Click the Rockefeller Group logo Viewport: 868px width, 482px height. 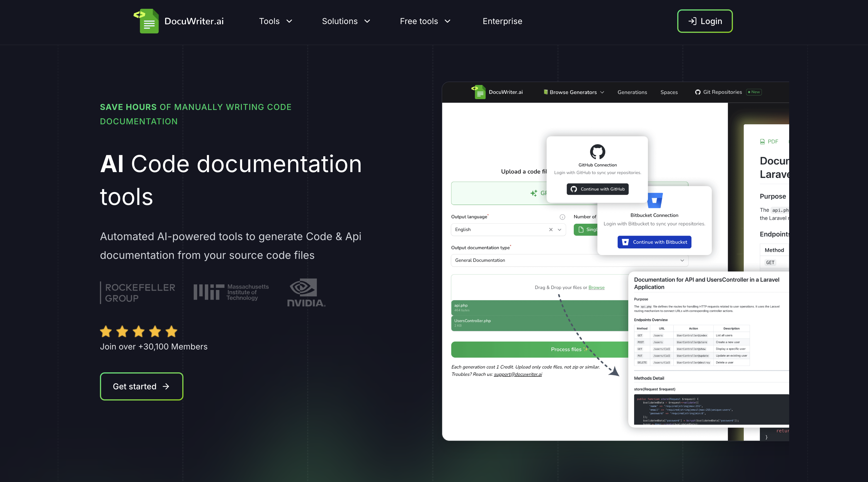pos(138,293)
